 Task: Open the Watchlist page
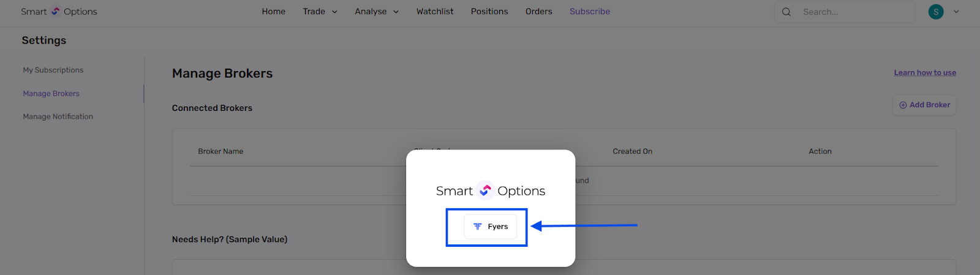[435, 12]
